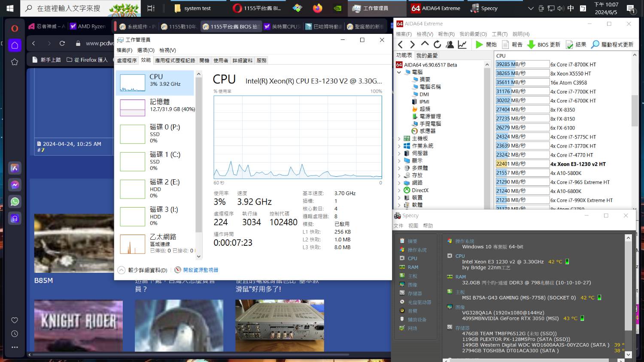
Task: Open Opera sidebar three-dots more icon
Action: pyautogui.click(x=15, y=347)
